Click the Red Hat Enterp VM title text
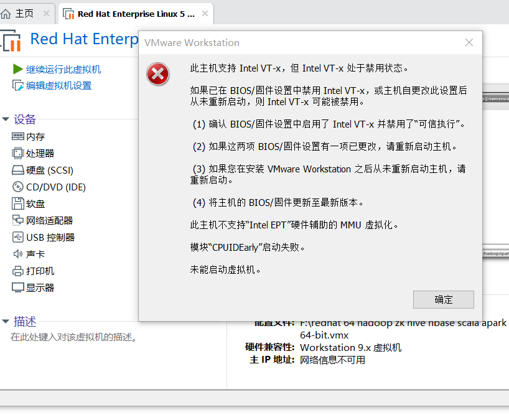Viewport: 509px width, 420px height. click(84, 39)
